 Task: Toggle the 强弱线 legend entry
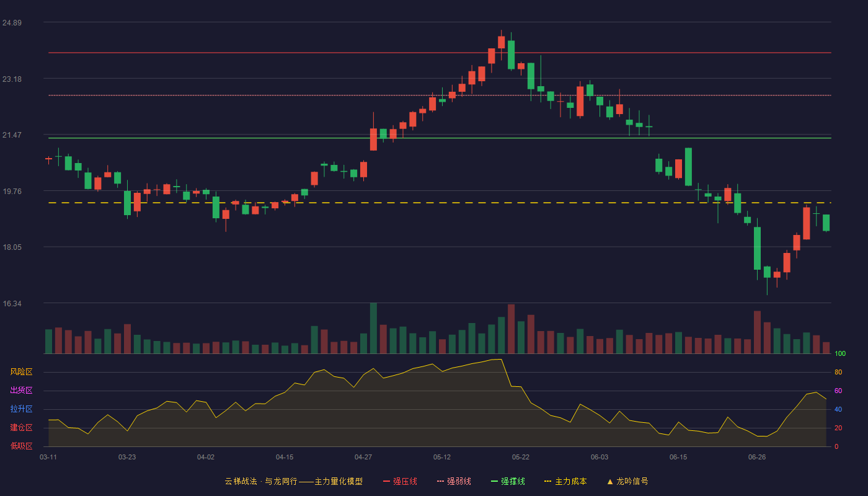(454, 481)
